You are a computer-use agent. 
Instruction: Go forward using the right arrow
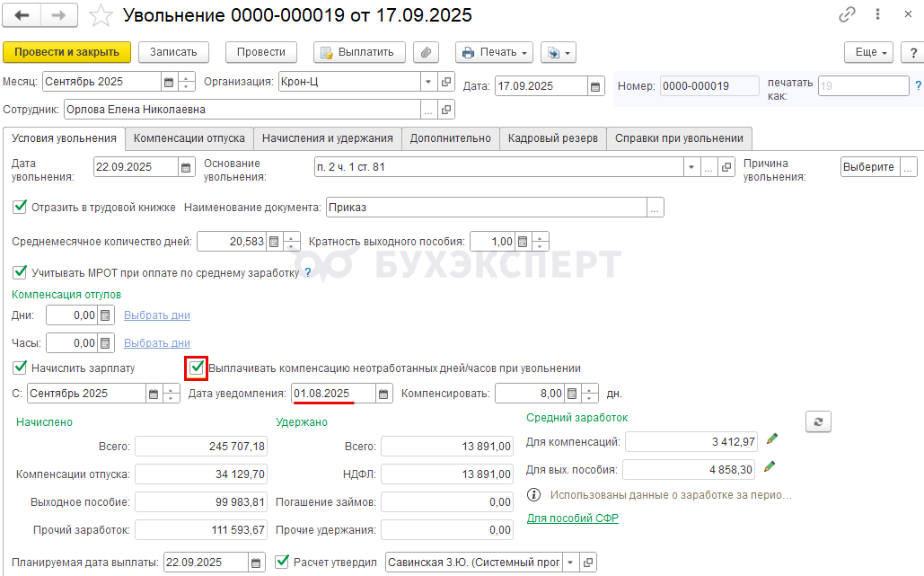[59, 15]
